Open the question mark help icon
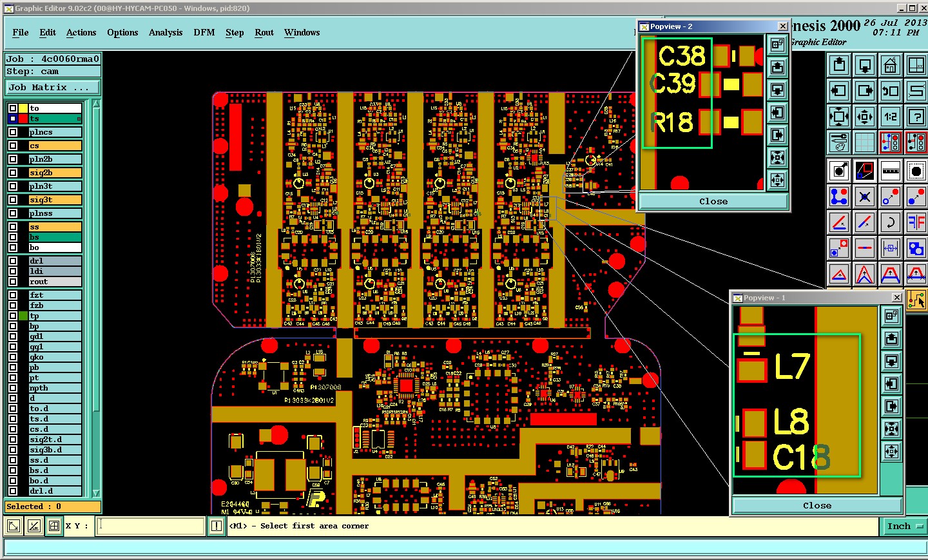The image size is (928, 560). [x=916, y=117]
